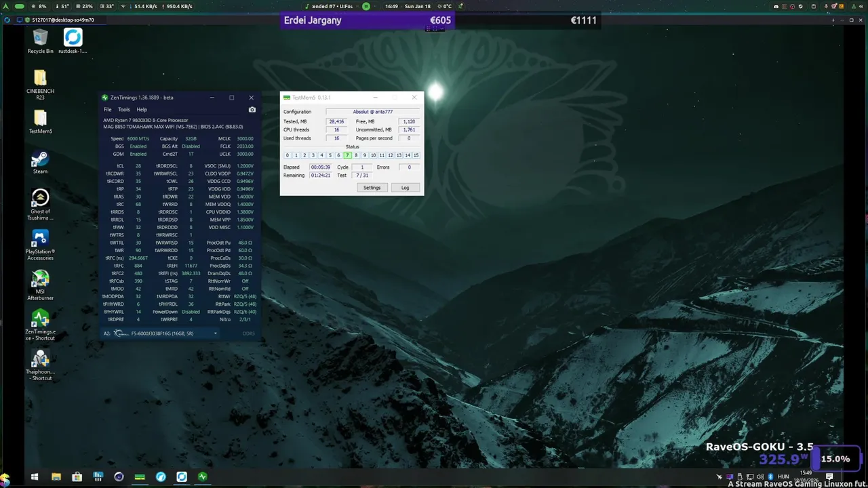Open the rustdesk desktop shortcut
868x488 pixels.
[x=73, y=41]
